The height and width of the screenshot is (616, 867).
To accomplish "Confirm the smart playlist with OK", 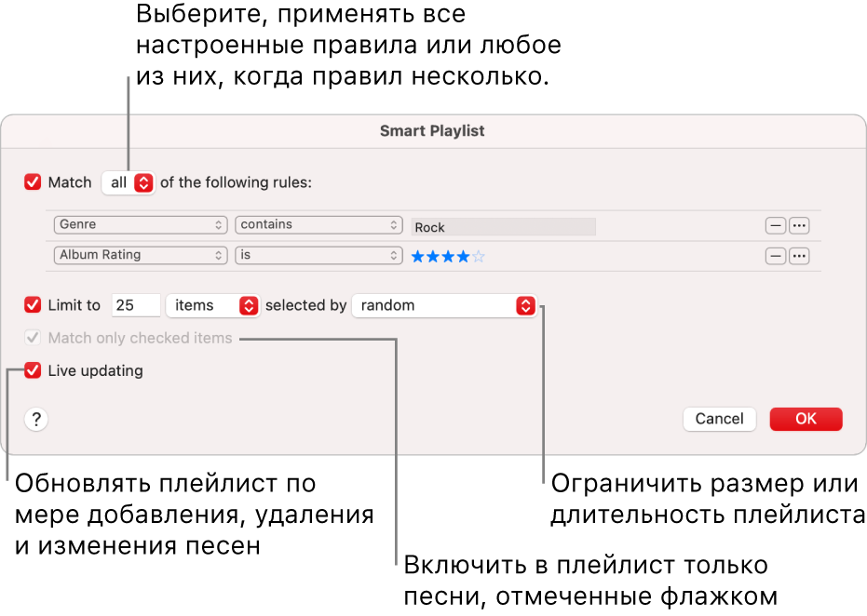I will (x=806, y=419).
